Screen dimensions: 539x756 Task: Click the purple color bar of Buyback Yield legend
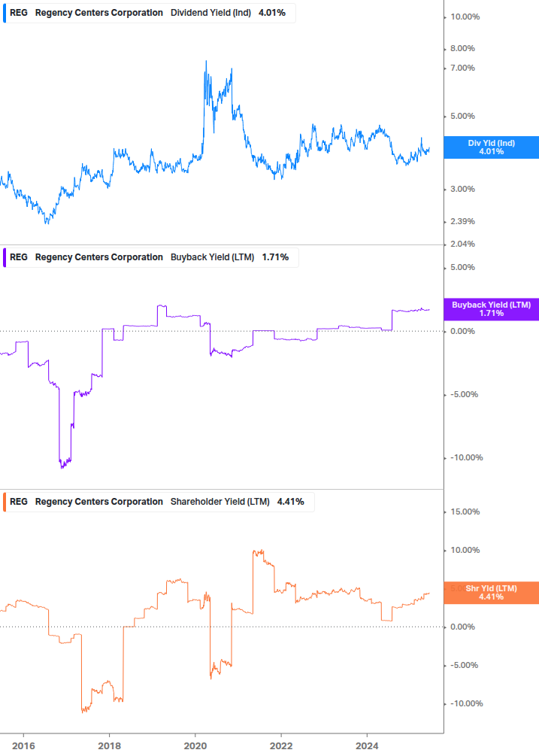pos(5,257)
